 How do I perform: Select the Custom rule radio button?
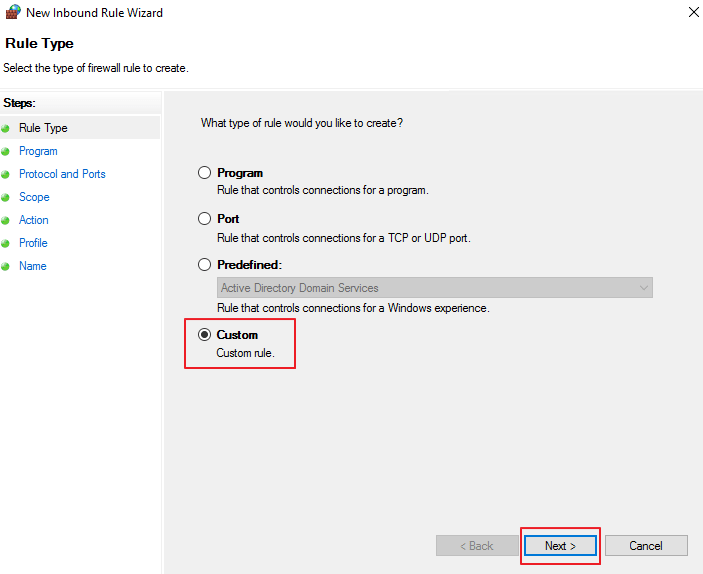click(204, 335)
